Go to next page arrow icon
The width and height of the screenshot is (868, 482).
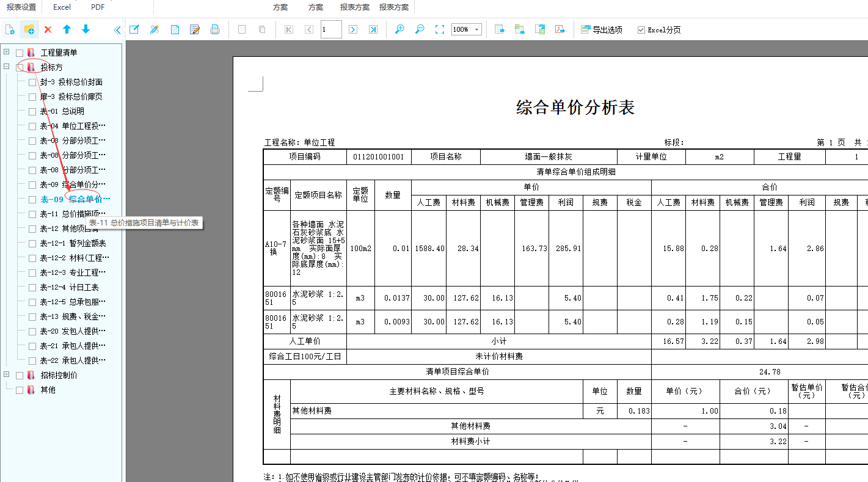coord(353,29)
